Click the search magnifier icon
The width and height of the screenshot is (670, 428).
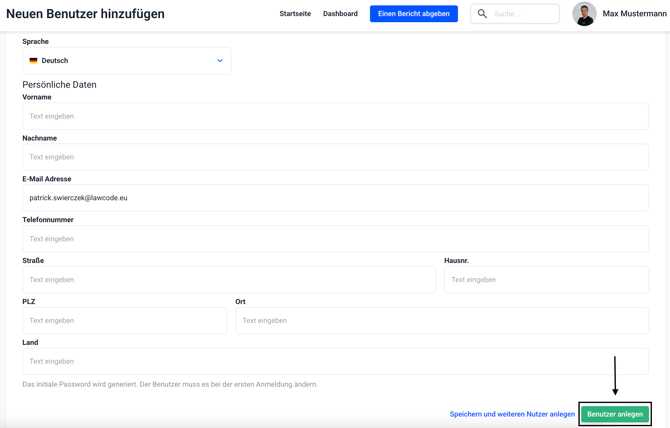482,14
